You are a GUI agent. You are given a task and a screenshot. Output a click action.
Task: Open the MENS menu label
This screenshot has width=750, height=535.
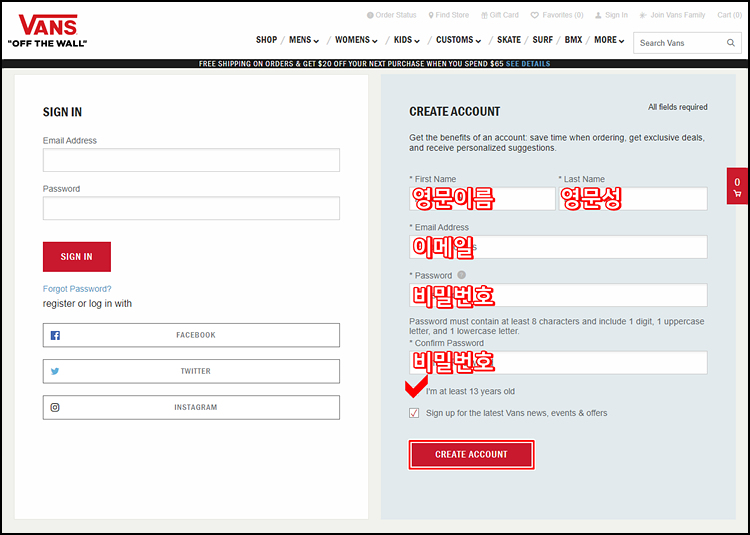pyautogui.click(x=300, y=40)
